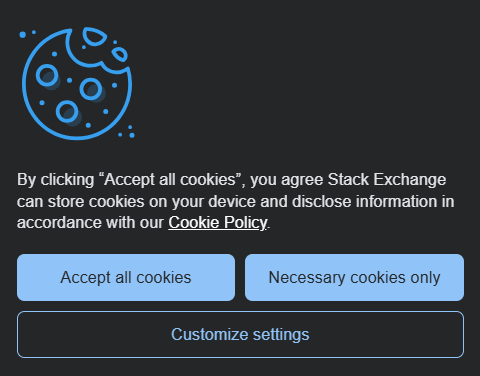Click the bite mark on the cookie icon
480x376 pixels.
coord(97,55)
